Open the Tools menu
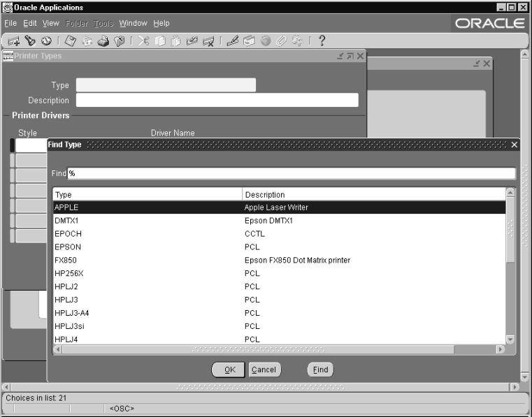This screenshot has width=532, height=417. 103,23
